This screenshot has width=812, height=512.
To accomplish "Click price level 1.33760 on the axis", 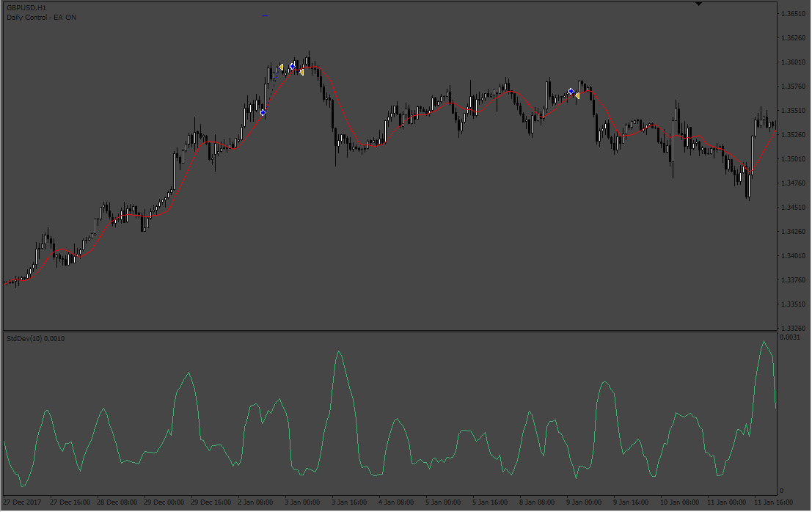I will pyautogui.click(x=794, y=280).
